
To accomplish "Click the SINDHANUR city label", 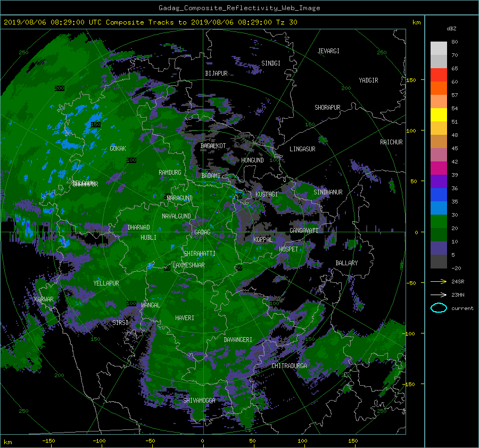I will click(x=328, y=192).
